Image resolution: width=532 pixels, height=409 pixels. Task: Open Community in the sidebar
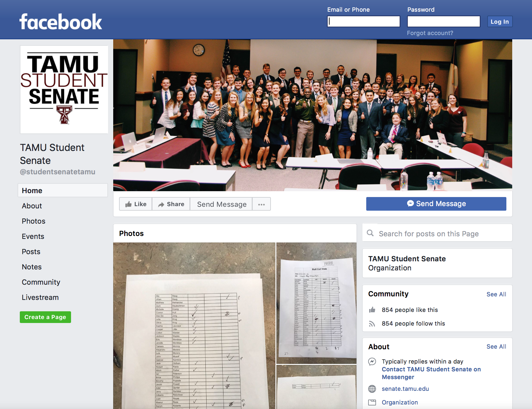[41, 282]
